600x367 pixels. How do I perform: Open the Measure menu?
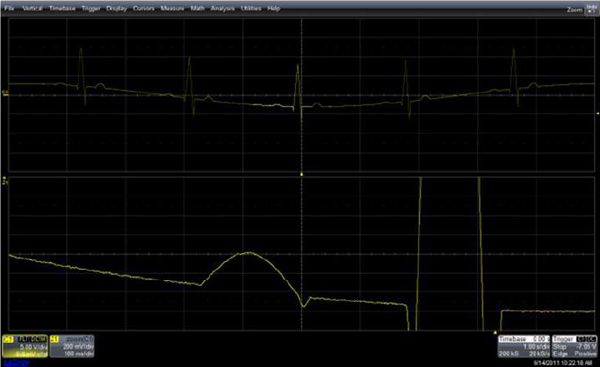click(172, 8)
